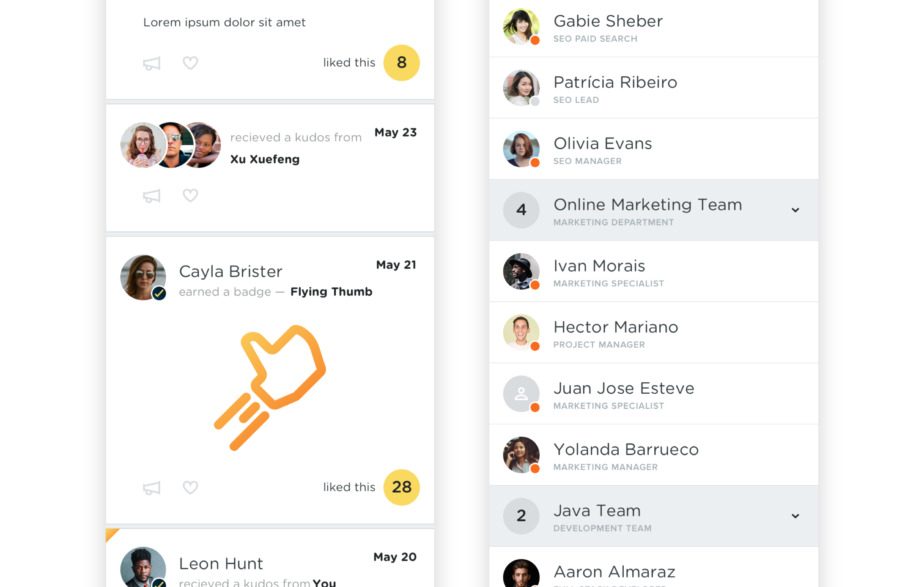Open the Xu Xuefeng name link
Image resolution: width=924 pixels, height=587 pixels.
(265, 159)
